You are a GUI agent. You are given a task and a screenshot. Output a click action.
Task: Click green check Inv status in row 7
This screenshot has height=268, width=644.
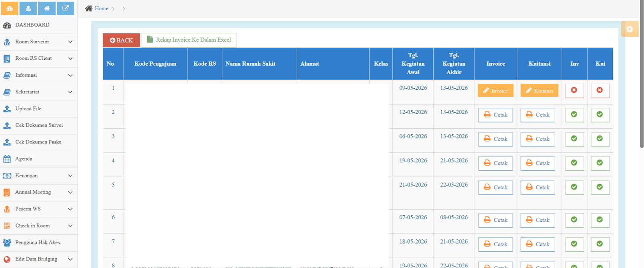click(x=574, y=244)
